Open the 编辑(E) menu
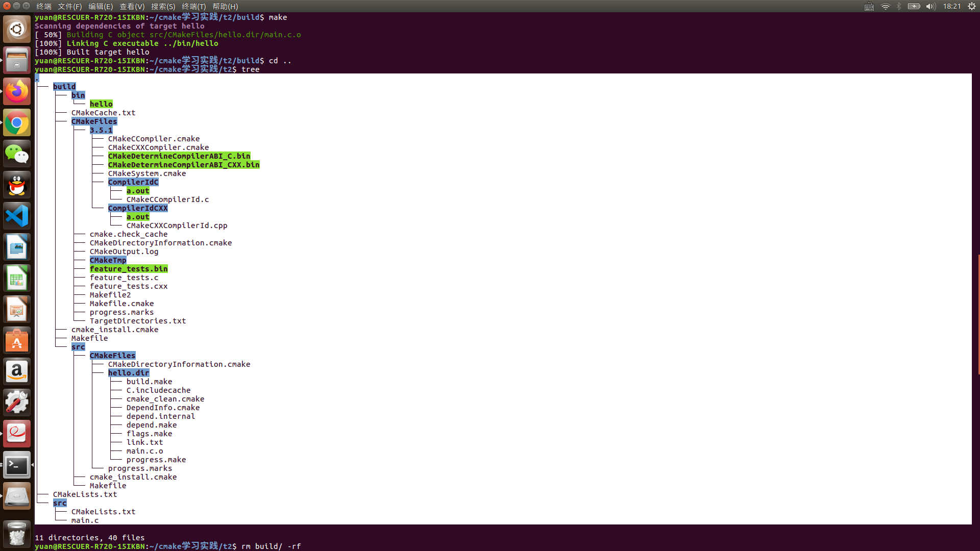 click(101, 6)
